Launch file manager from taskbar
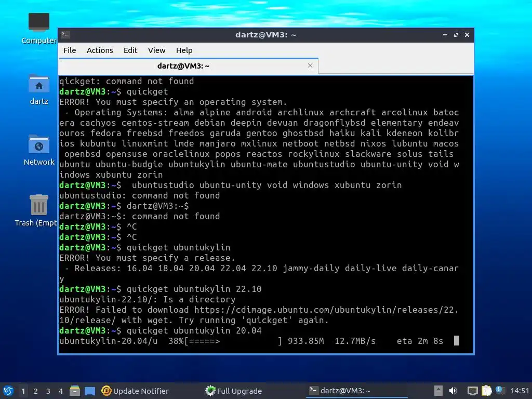This screenshot has width=532, height=399. pos(75,391)
